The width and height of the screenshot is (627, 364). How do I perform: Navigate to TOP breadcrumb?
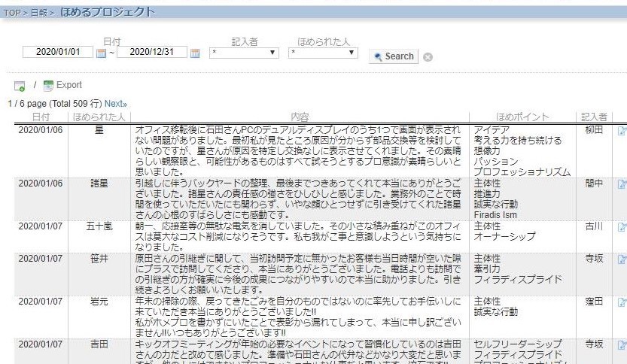click(12, 13)
